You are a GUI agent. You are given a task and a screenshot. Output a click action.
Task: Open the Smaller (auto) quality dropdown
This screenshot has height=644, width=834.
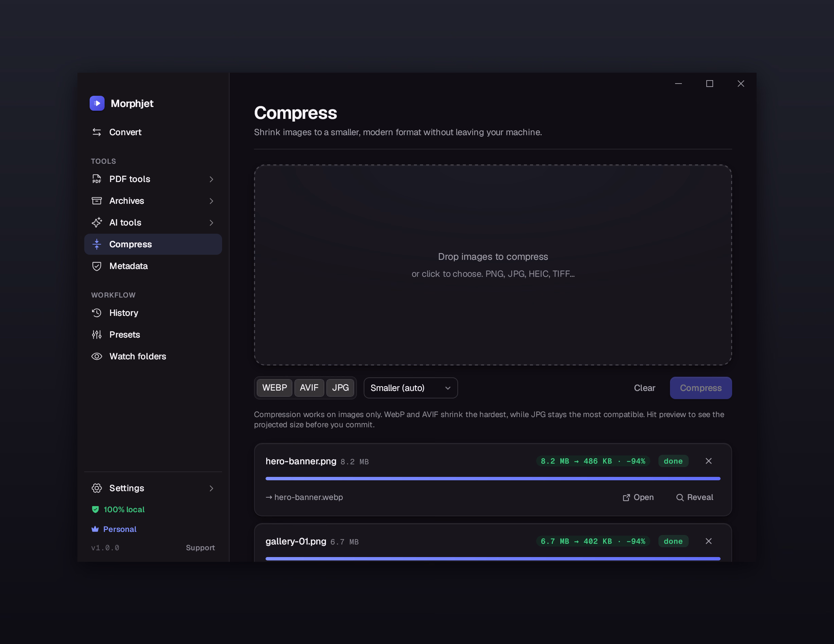click(x=411, y=388)
